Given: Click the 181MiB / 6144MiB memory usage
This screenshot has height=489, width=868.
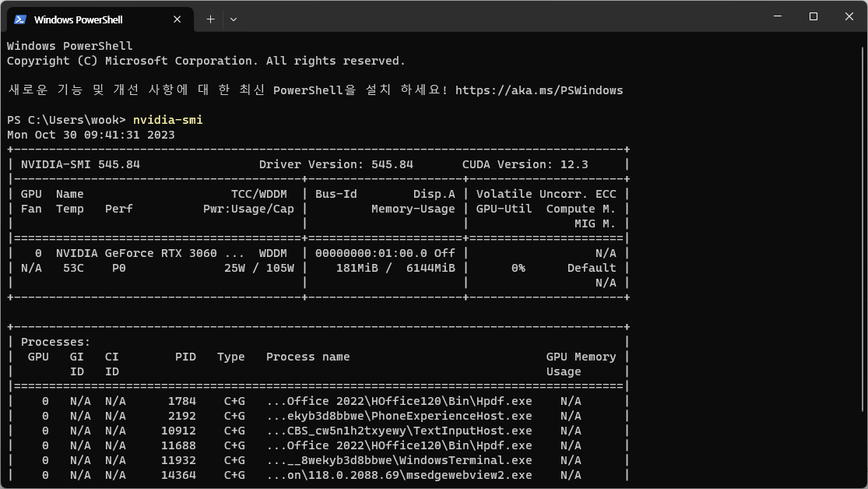Looking at the screenshot, I should click(395, 268).
